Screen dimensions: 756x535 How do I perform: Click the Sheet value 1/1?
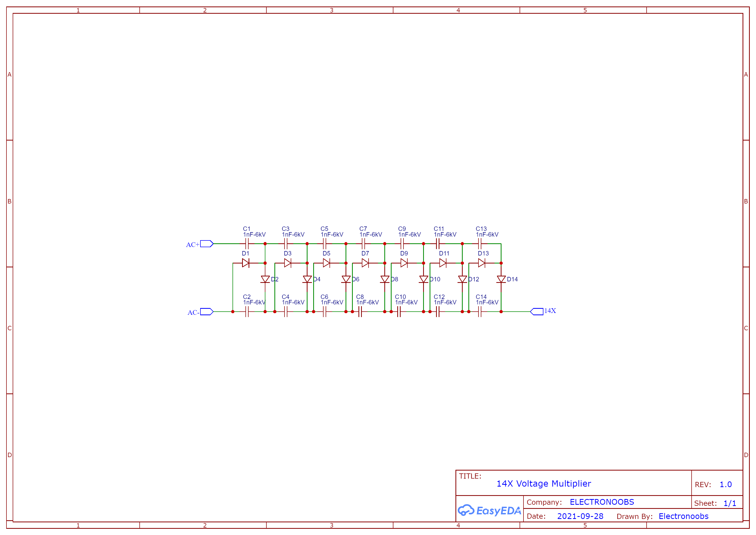730,503
